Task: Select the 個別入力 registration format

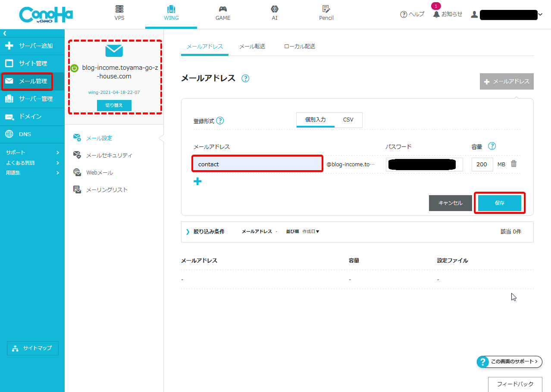Action: pyautogui.click(x=315, y=120)
